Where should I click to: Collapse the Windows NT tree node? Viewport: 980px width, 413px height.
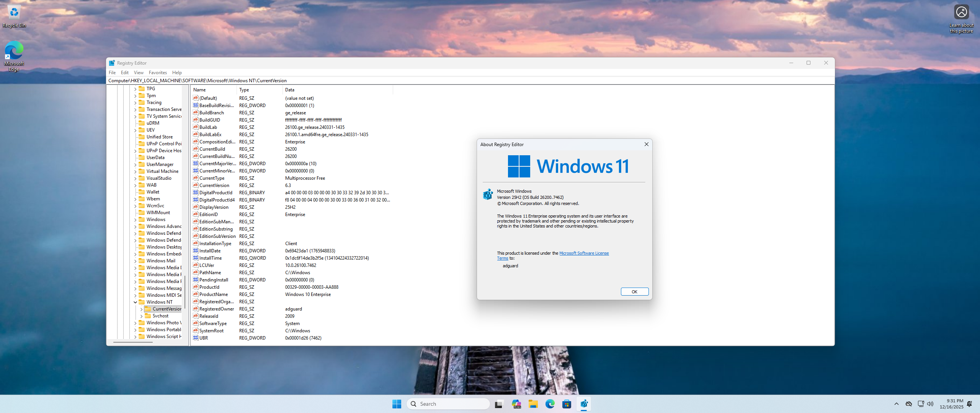tap(135, 302)
